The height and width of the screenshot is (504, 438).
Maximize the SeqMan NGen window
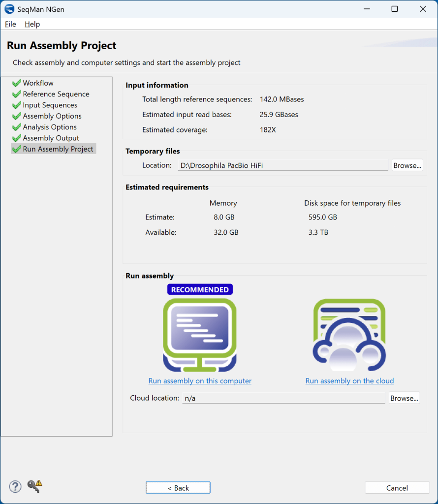(x=395, y=9)
